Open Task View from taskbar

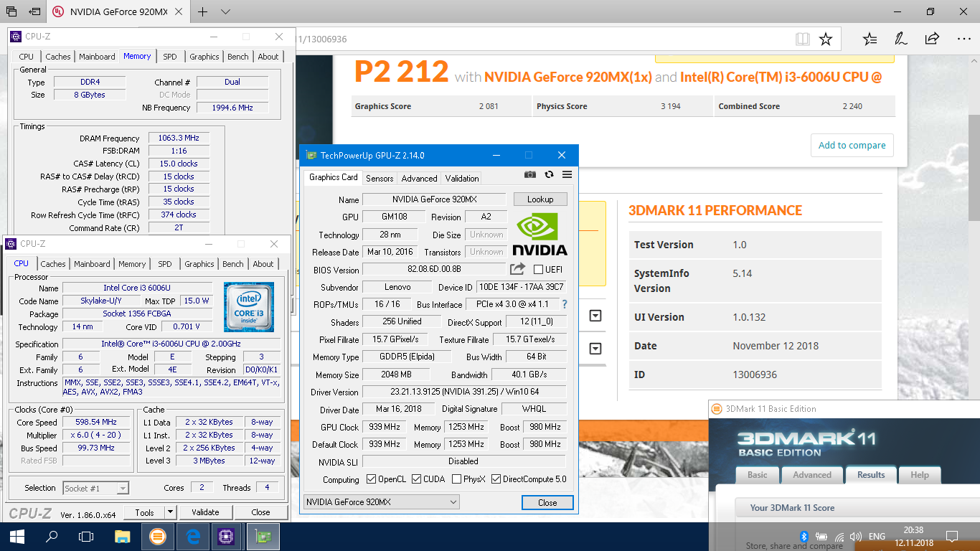[86, 536]
